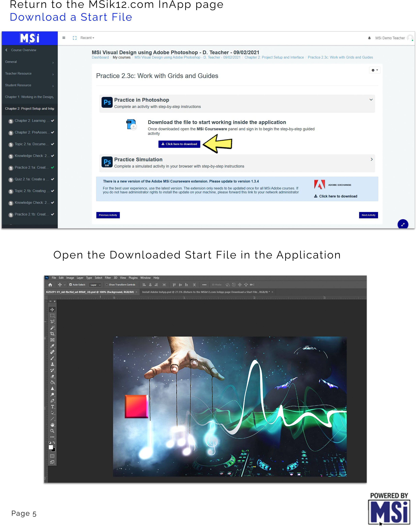Enable Show Transform Controls checkbox
This screenshot has width=416, height=532.
click(x=107, y=285)
